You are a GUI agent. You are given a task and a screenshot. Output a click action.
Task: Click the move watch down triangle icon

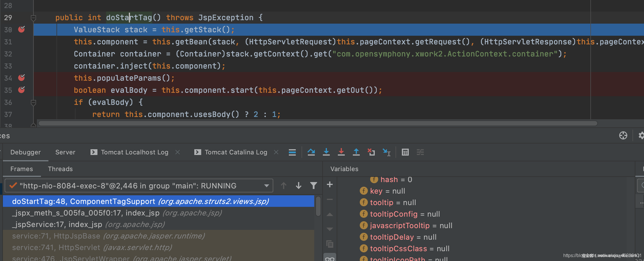coord(330,229)
